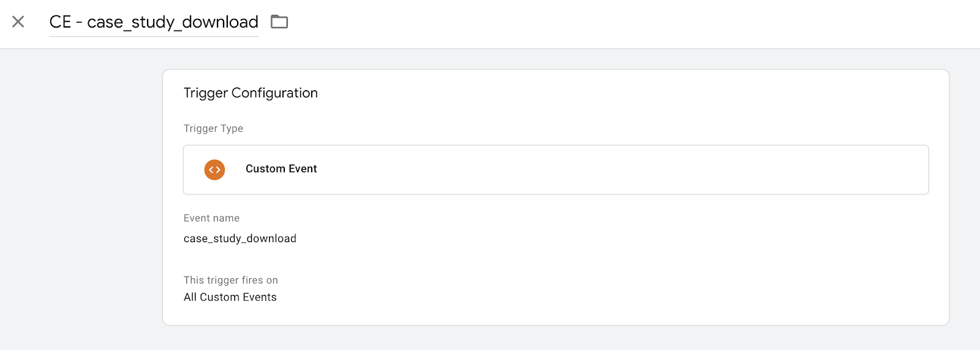
Task: Click the gray area left of the configuration card
Action: (81, 196)
